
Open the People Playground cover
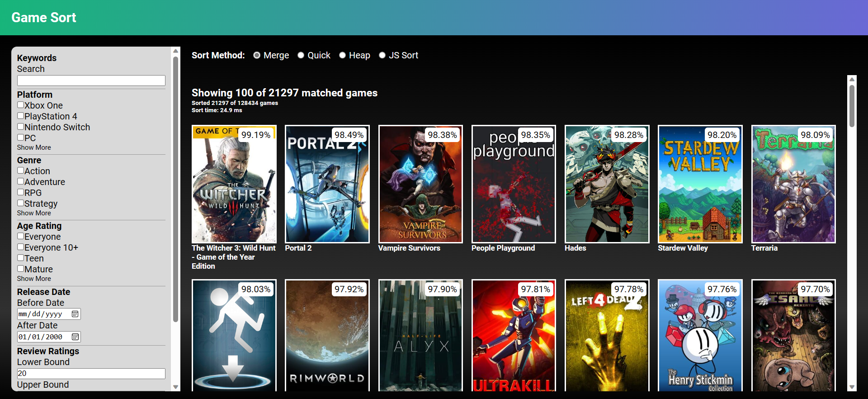514,184
